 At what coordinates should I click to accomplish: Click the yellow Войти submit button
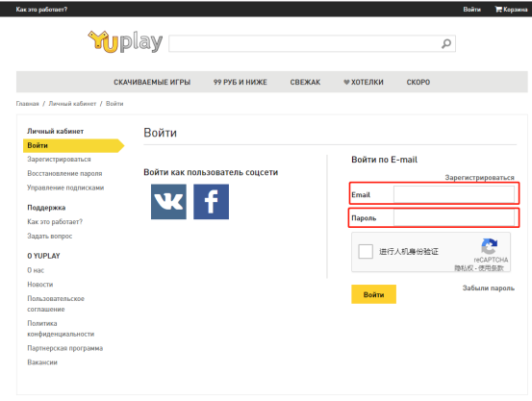373,294
